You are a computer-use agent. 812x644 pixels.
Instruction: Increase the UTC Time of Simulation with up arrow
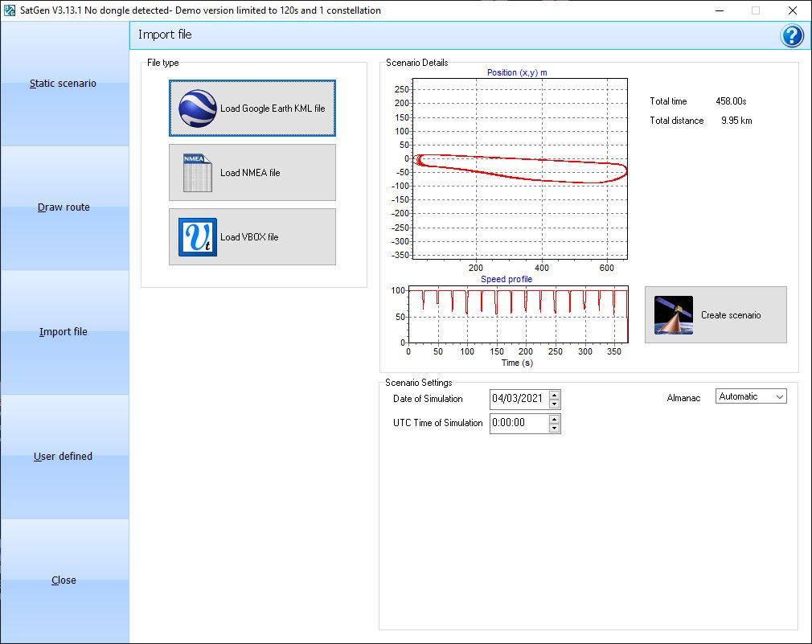coord(555,419)
